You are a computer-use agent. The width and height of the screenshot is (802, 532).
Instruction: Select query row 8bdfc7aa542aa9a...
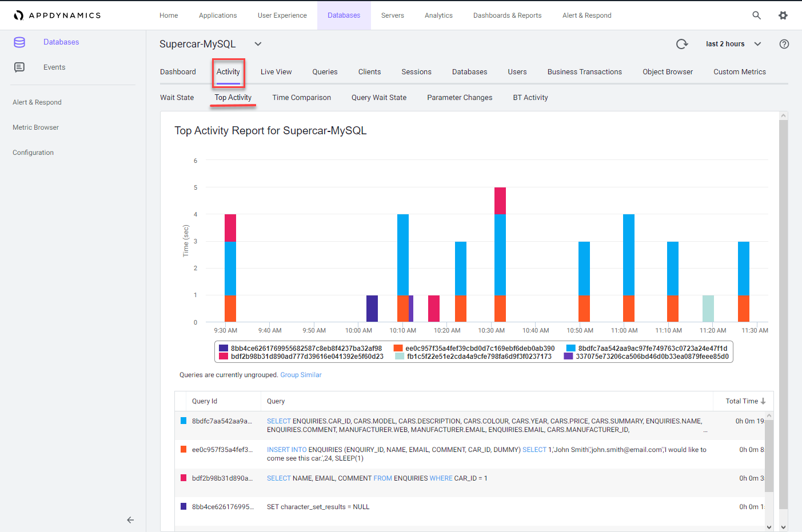tap(470, 426)
